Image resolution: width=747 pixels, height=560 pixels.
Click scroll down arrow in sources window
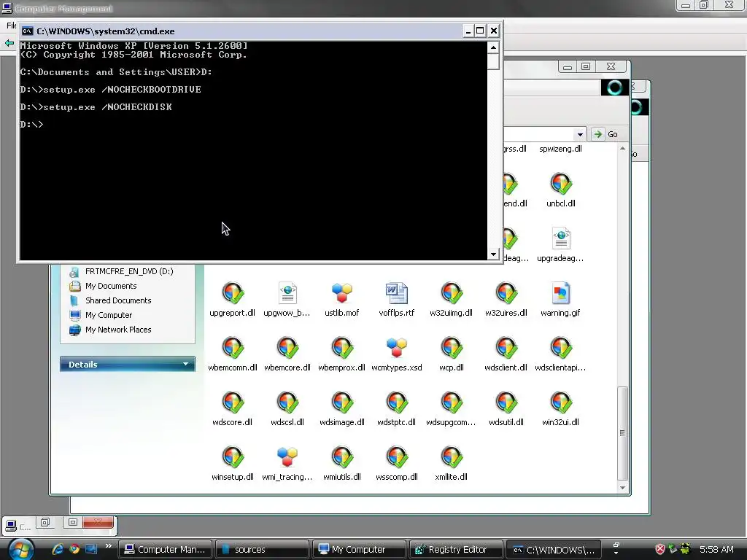[x=622, y=488]
